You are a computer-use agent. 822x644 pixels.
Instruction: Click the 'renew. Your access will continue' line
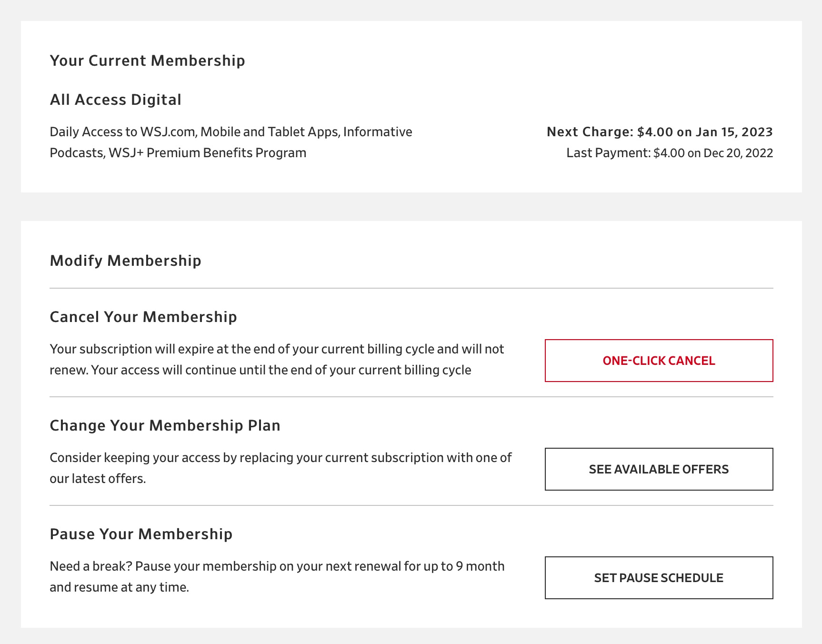261,370
